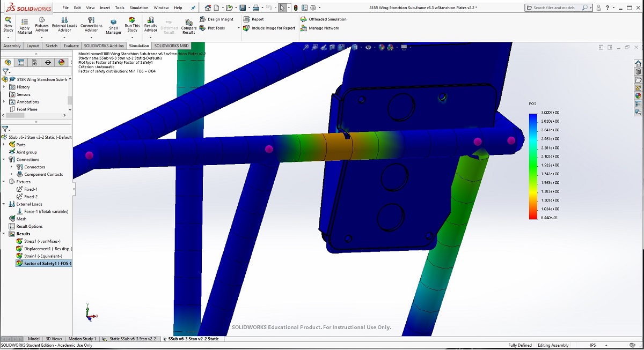Image resolution: width=644 pixels, height=350 pixels.
Task: Open the Insert menu
Action: pos(105,8)
